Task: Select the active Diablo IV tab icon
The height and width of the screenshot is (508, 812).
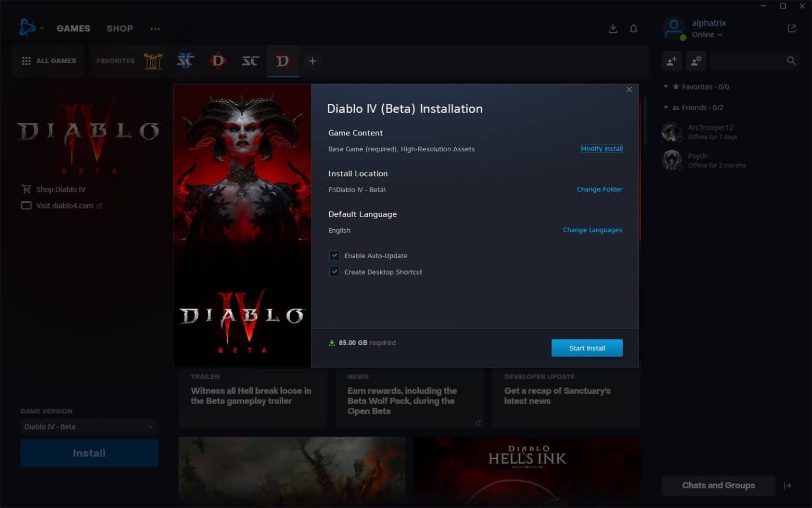Action: pyautogui.click(x=283, y=61)
